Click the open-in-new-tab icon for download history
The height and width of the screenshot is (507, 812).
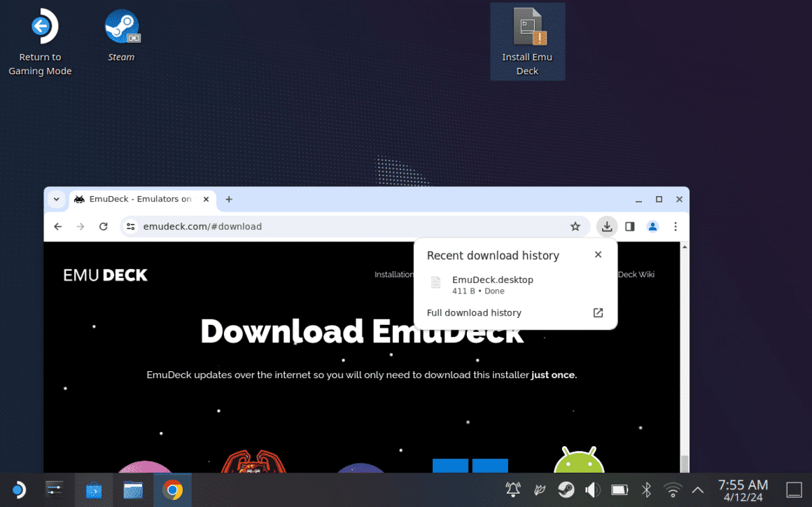[x=598, y=313]
